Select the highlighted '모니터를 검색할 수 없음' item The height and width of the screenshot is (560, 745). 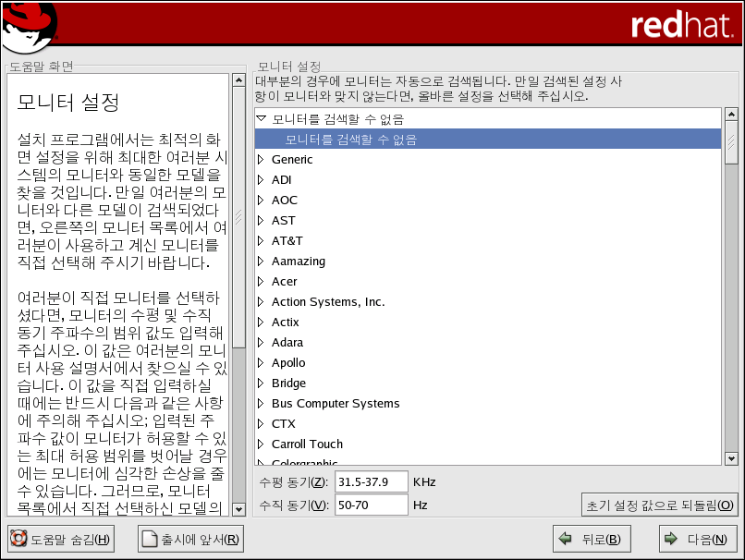pyautogui.click(x=351, y=140)
